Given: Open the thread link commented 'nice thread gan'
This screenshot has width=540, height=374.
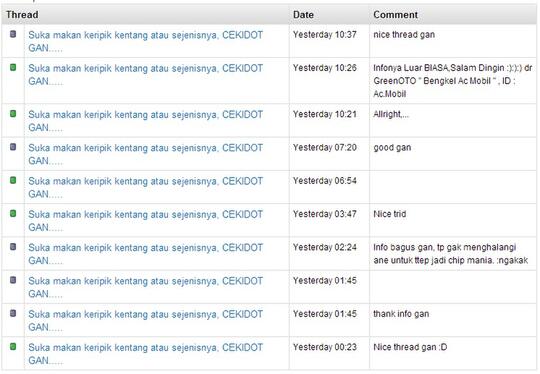Looking at the screenshot, I should click(x=146, y=41).
